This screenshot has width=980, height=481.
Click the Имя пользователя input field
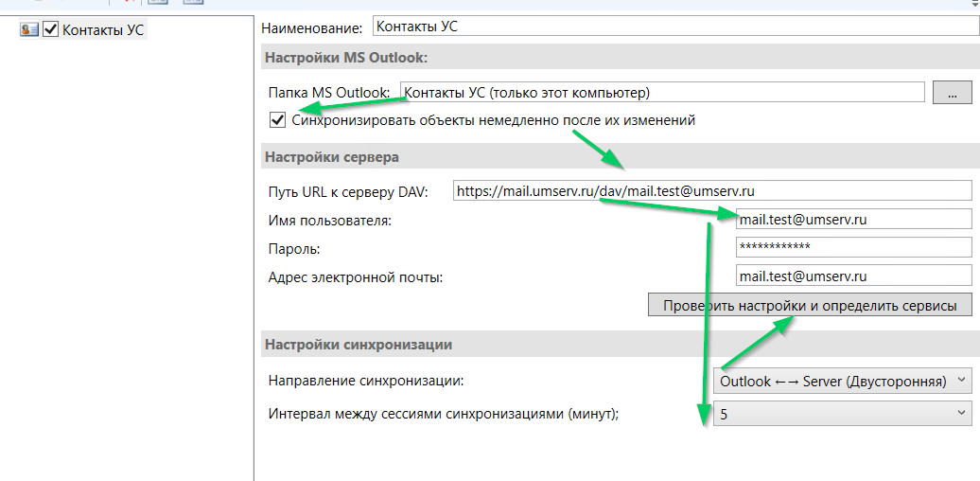click(x=853, y=220)
